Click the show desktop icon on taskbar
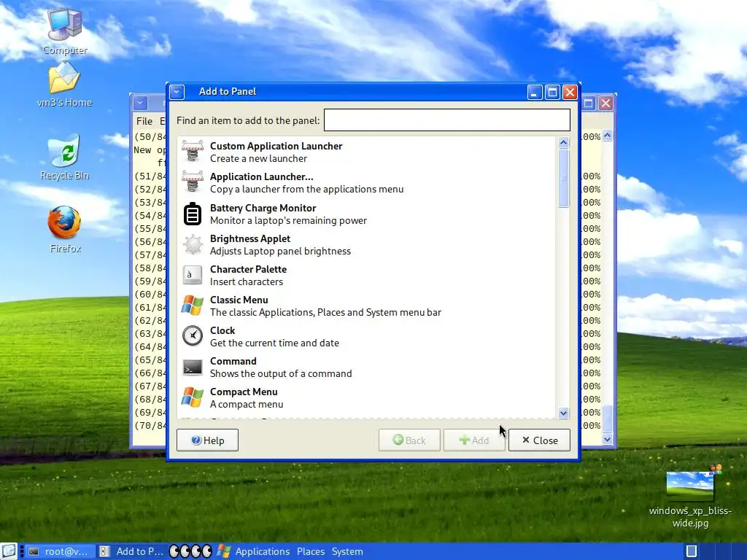Image resolution: width=747 pixels, height=560 pixels. (9, 551)
